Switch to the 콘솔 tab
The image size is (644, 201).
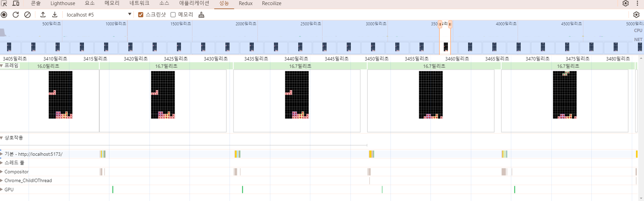pos(36,3)
